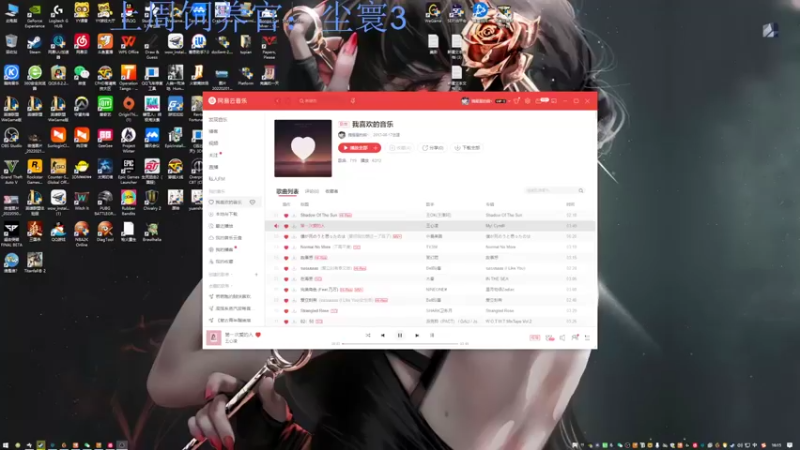
Task: Select song row Shadow Of The Sun
Action: pyautogui.click(x=430, y=215)
